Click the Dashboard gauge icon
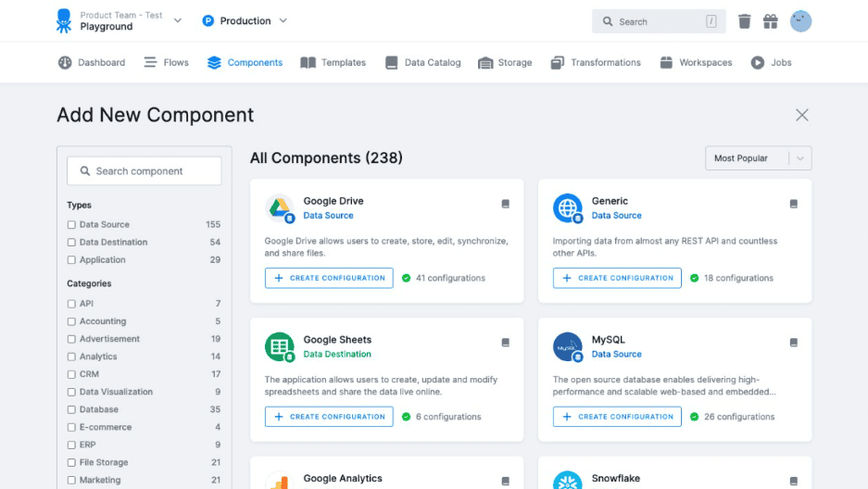The height and width of the screenshot is (489, 868). pyautogui.click(x=65, y=62)
